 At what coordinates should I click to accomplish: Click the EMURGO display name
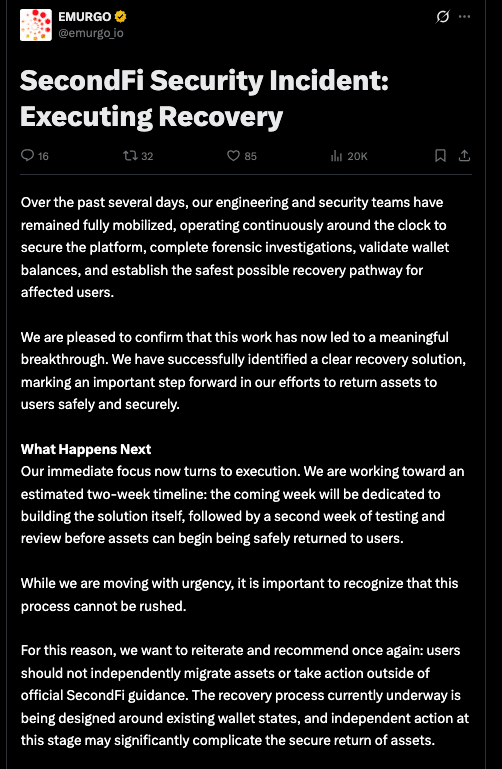point(85,17)
